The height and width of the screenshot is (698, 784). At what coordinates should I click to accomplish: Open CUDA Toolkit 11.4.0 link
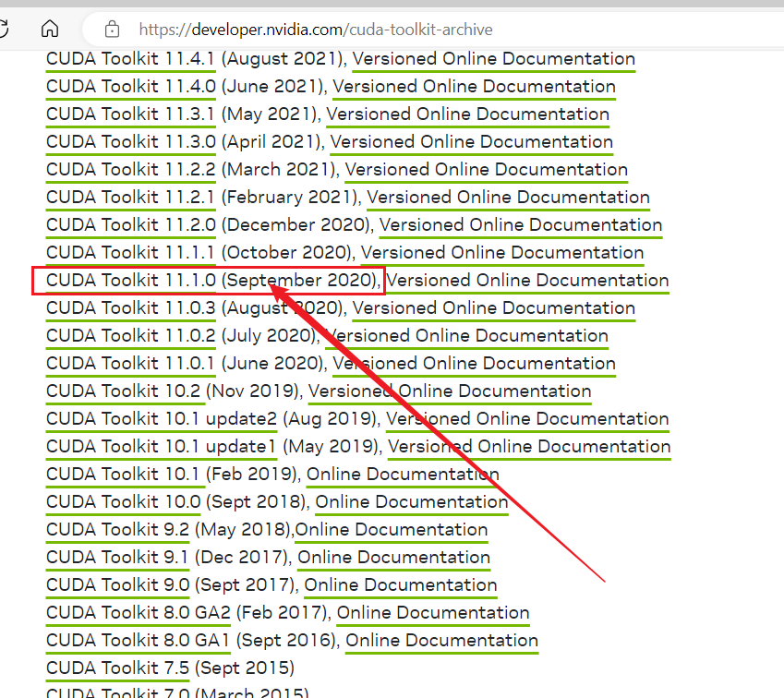[x=131, y=87]
